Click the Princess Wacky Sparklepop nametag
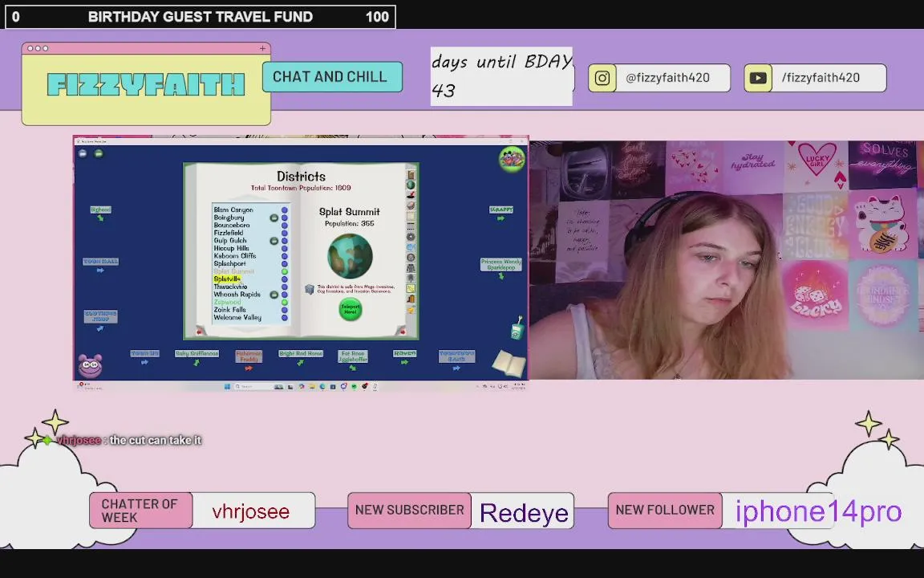This screenshot has height=578, width=924. [501, 264]
